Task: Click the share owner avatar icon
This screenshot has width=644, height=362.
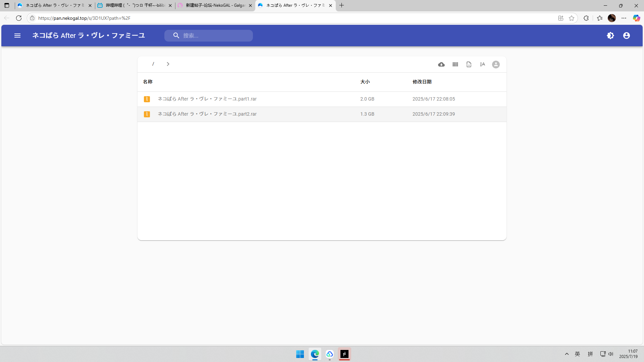Action: click(496, 64)
